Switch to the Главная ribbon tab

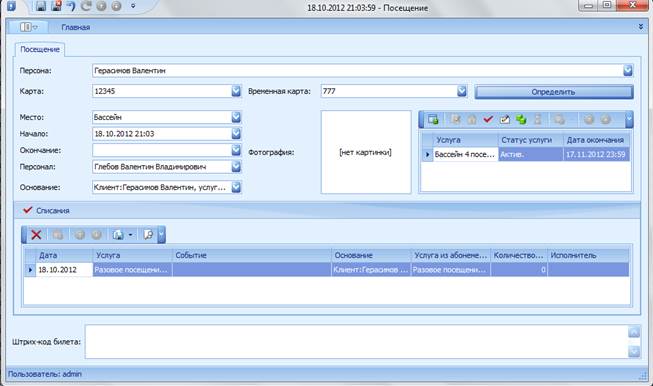[76, 27]
